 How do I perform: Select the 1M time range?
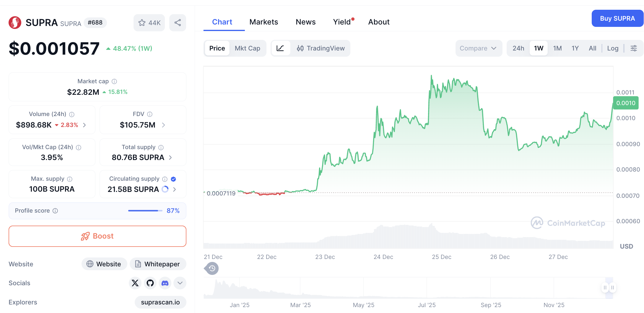(x=557, y=48)
